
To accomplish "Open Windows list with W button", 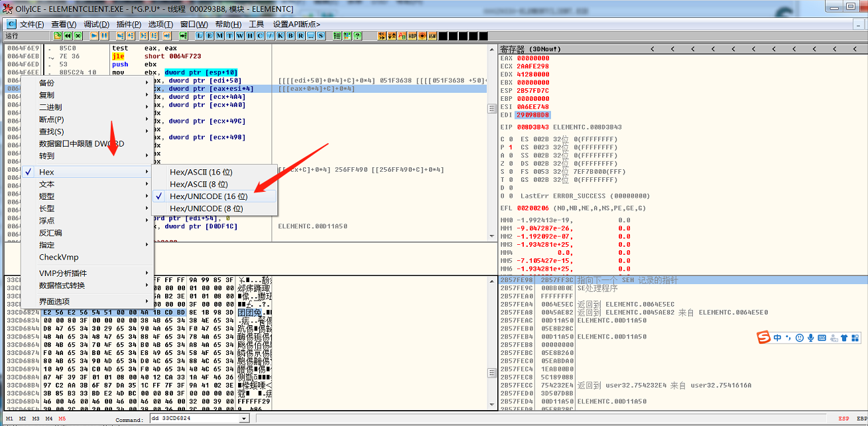I will point(240,35).
